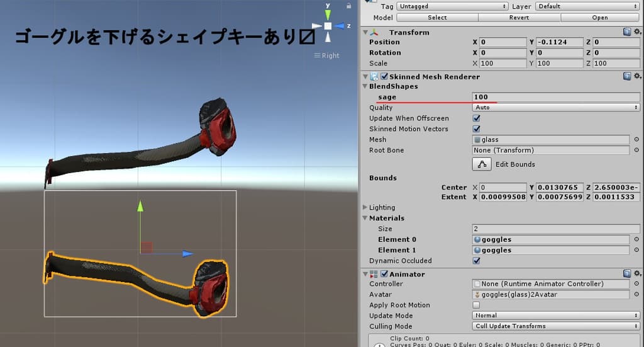
Task: Click the scene gizmo center cube
Action: point(328,26)
